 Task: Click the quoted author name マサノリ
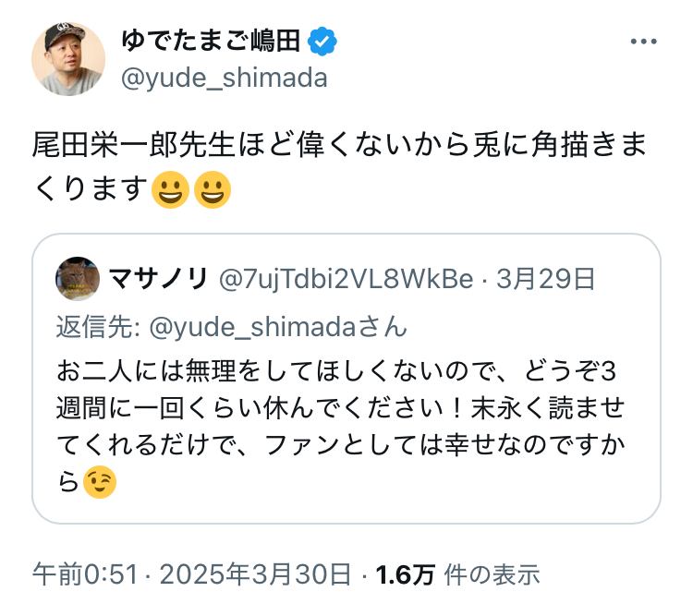coord(157,278)
